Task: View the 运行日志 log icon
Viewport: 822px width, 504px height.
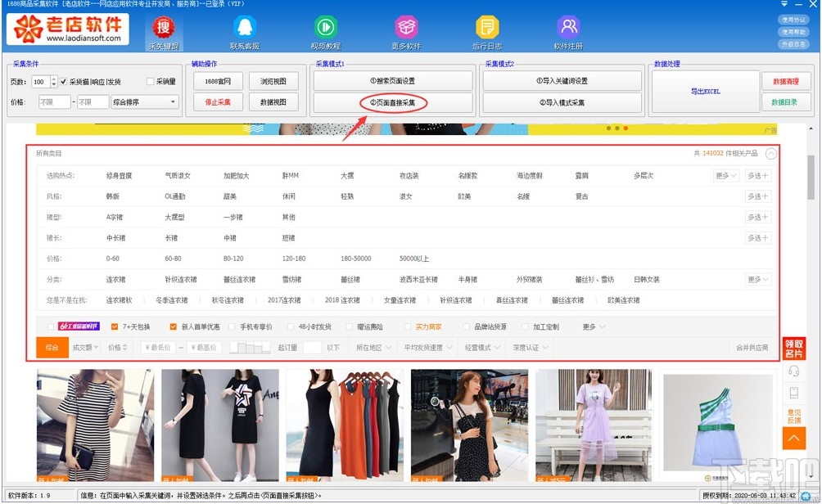Action: coord(487,25)
